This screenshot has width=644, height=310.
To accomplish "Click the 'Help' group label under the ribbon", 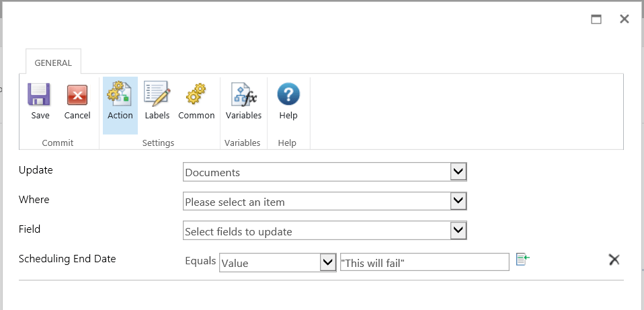I will pos(287,143).
